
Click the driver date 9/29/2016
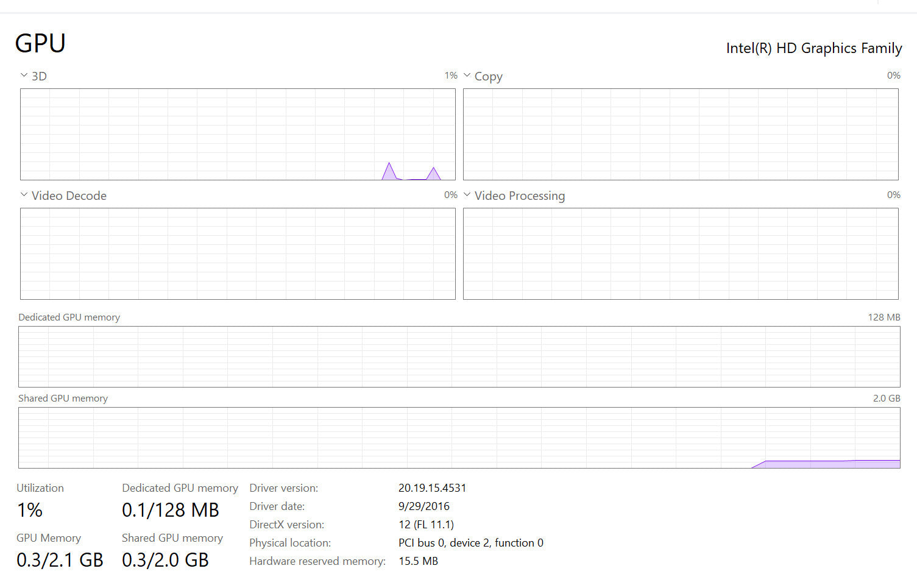point(423,506)
